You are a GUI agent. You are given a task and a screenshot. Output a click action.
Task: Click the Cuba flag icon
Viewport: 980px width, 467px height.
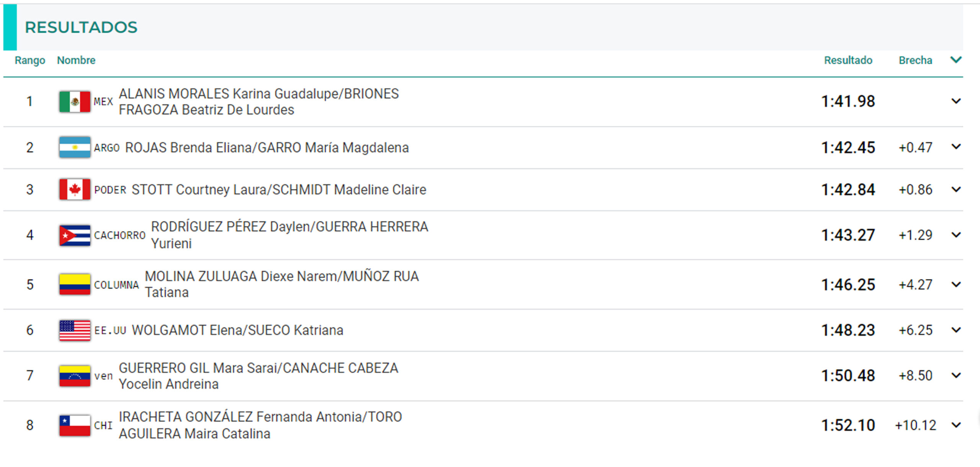[75, 235]
